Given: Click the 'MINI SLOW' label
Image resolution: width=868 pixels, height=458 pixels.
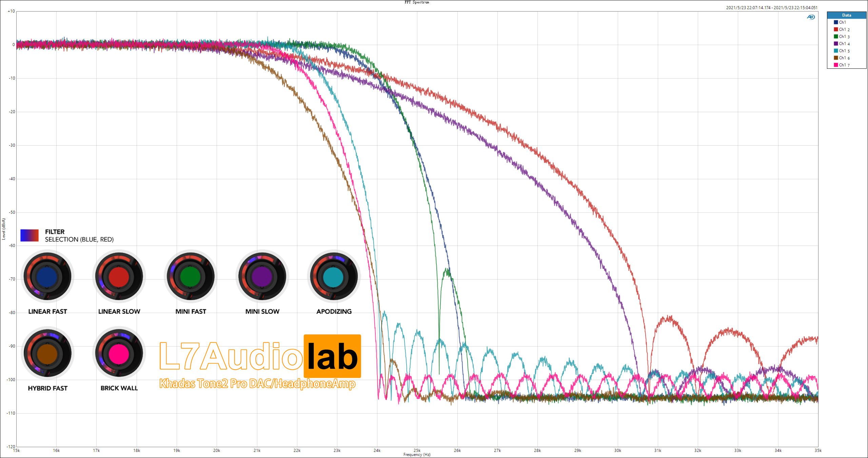Looking at the screenshot, I should coord(262,311).
